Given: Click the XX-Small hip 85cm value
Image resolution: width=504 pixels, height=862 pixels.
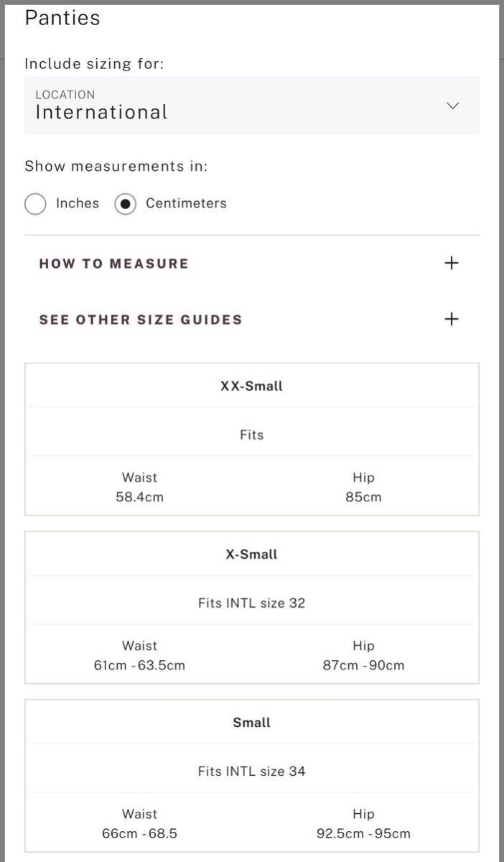Looking at the screenshot, I should [x=363, y=497].
